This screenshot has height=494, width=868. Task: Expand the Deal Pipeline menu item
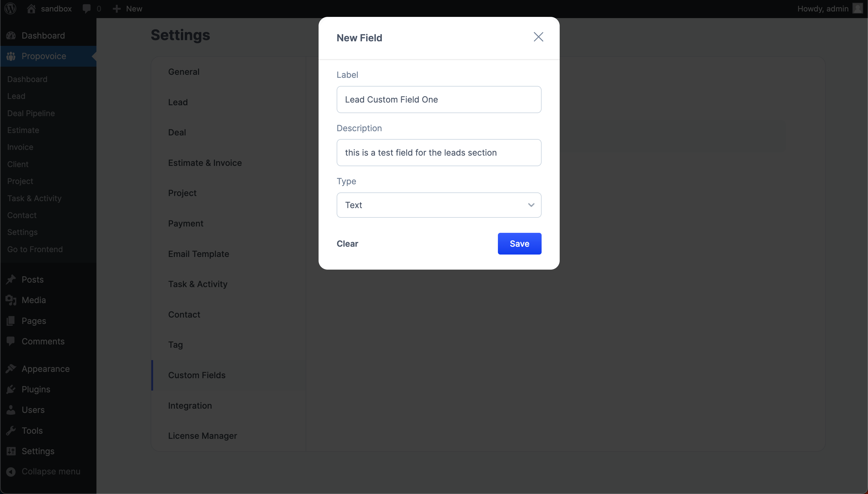point(30,112)
